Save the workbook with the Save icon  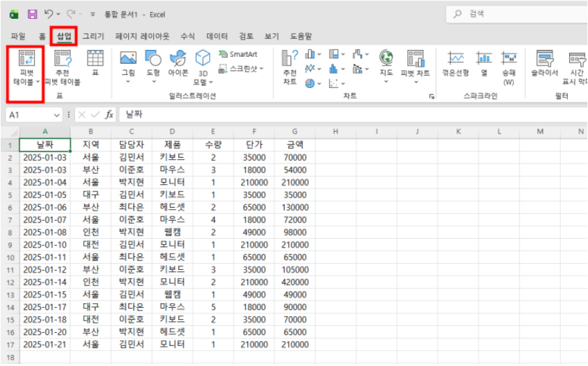click(x=32, y=14)
